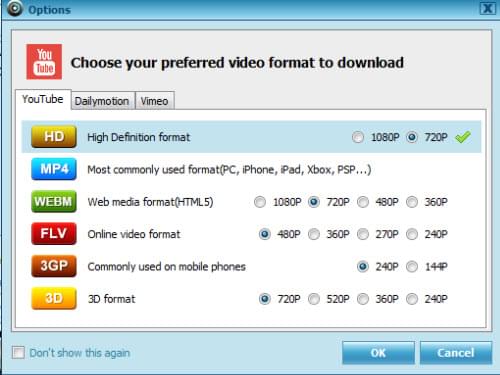Viewport: 500px width, 375px height.
Task: Click the Choose your preferred video format heading
Action: tap(237, 63)
